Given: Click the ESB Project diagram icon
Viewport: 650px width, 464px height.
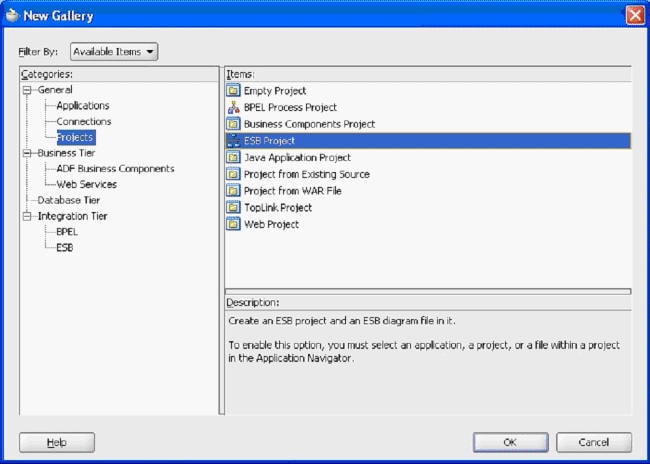Looking at the screenshot, I should [x=233, y=141].
